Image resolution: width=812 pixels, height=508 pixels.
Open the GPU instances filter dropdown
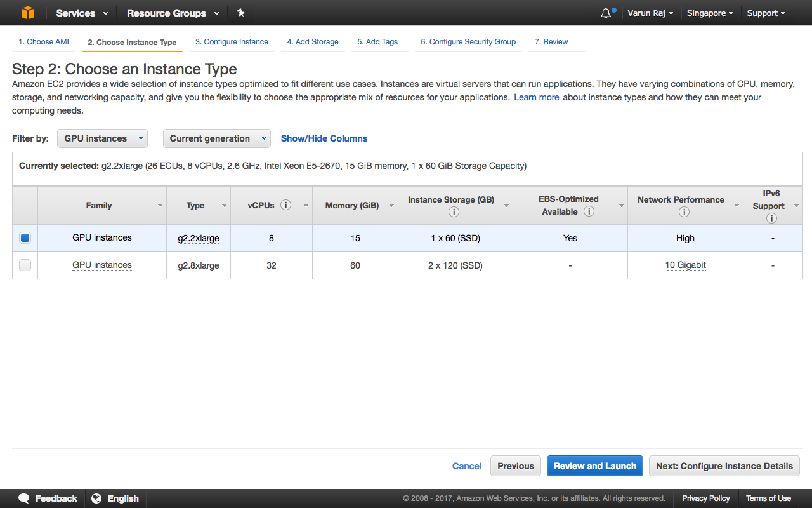(x=102, y=138)
